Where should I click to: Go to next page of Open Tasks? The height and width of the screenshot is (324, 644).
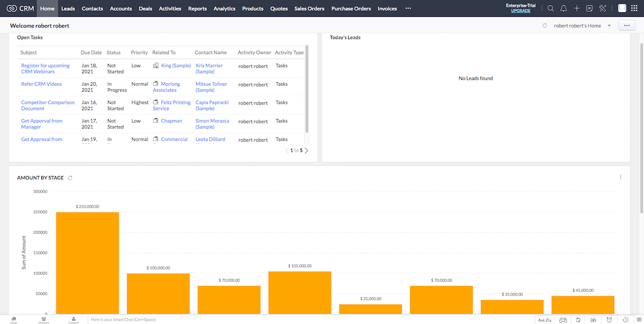306,151
